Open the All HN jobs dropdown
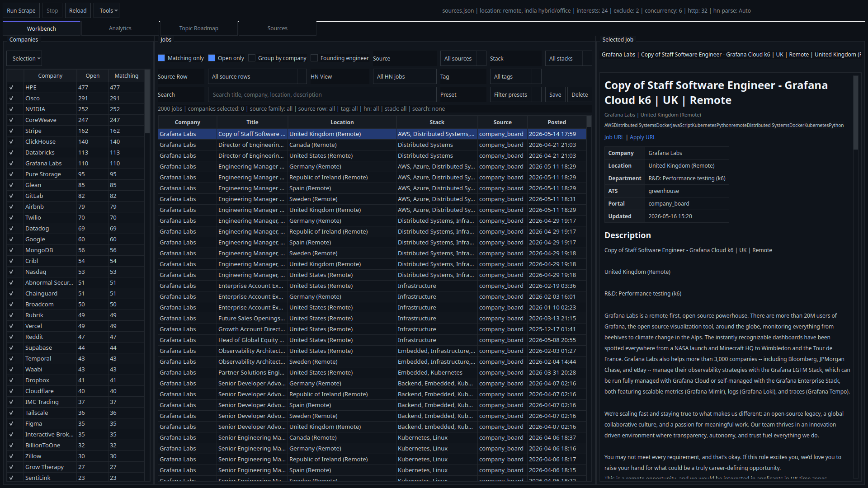868x488 pixels. (x=405, y=76)
